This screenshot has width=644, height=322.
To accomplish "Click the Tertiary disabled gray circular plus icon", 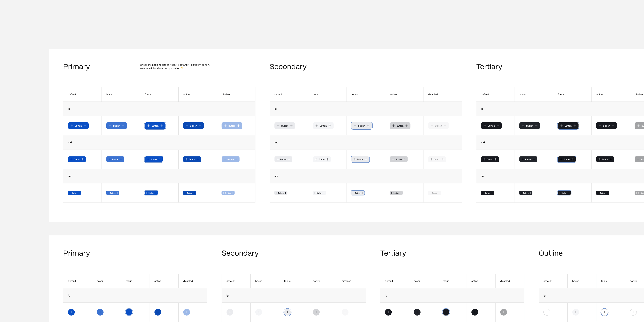I will [x=503, y=312].
